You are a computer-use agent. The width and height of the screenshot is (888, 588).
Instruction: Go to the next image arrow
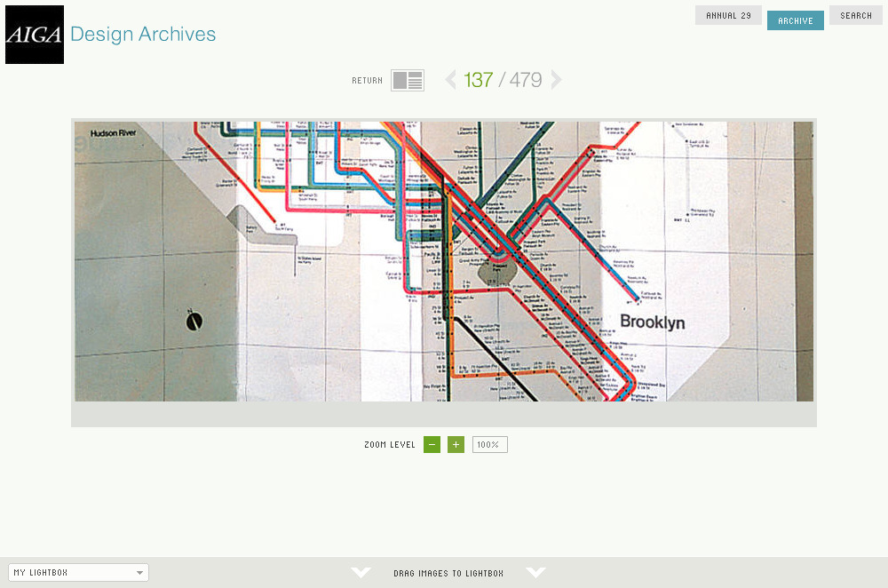tap(556, 80)
